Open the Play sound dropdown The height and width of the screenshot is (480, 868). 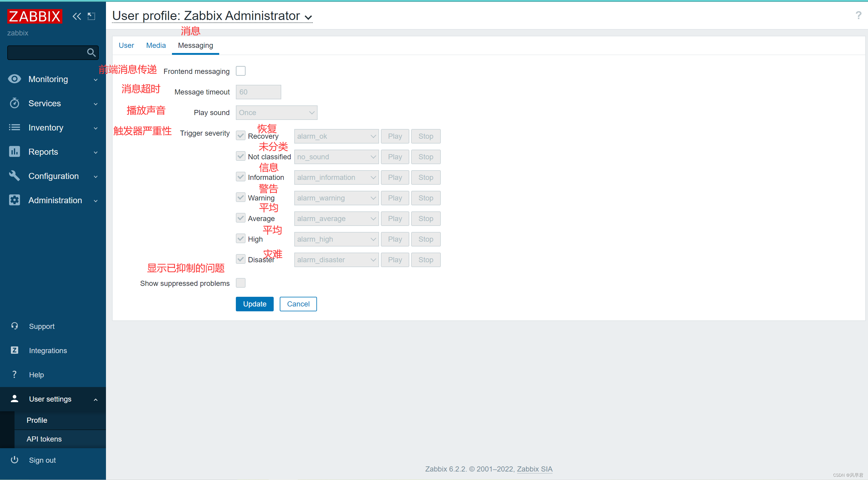click(276, 113)
